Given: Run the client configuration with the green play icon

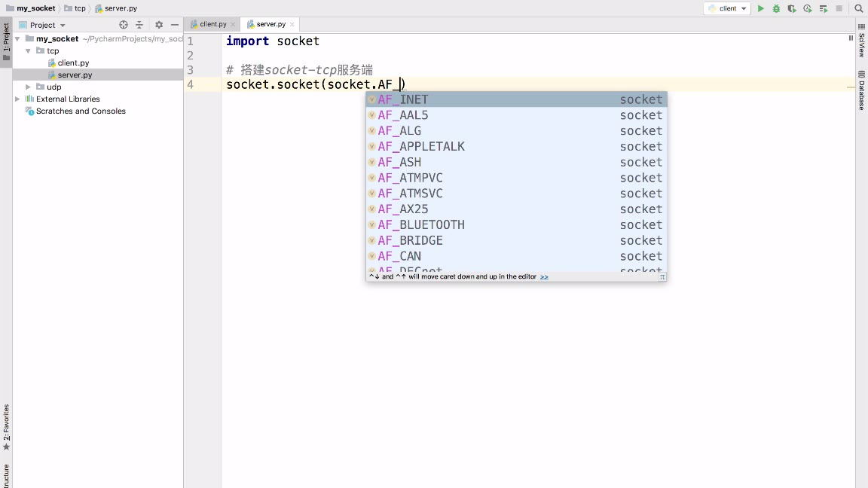Looking at the screenshot, I should [x=761, y=9].
